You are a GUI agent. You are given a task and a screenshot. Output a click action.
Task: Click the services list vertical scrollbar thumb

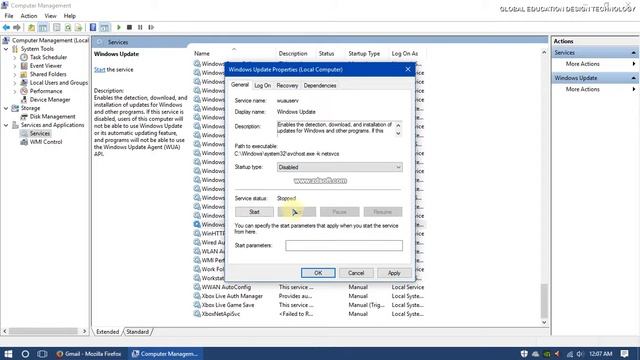point(544,300)
